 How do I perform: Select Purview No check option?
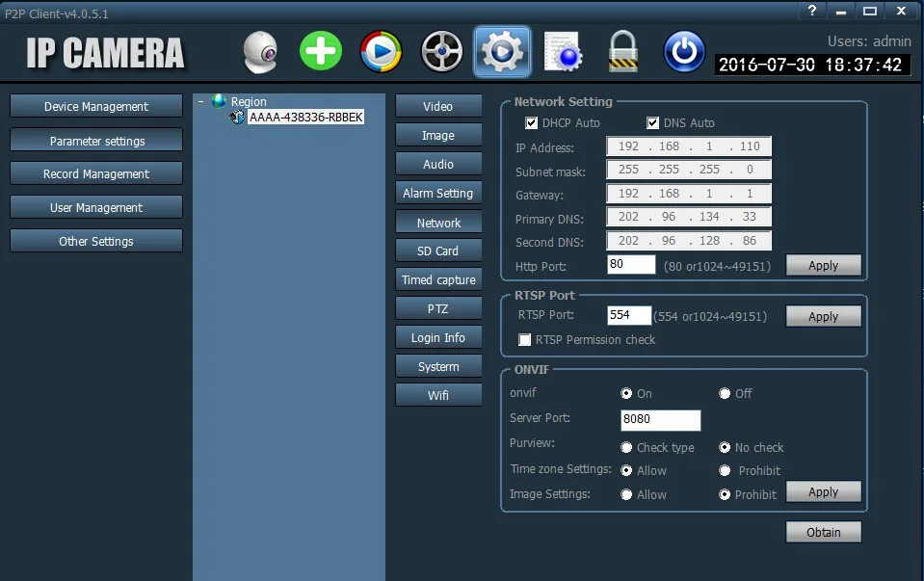725,448
